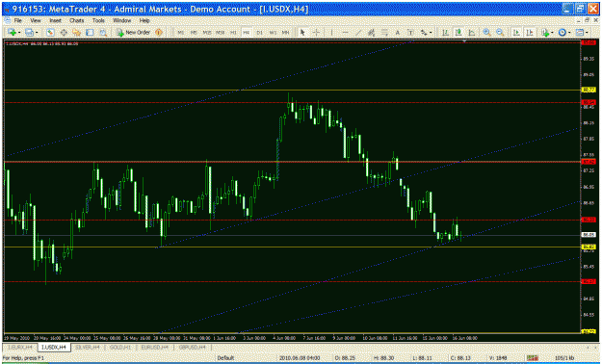Switch chart to Candlesticks mode

coord(458,33)
